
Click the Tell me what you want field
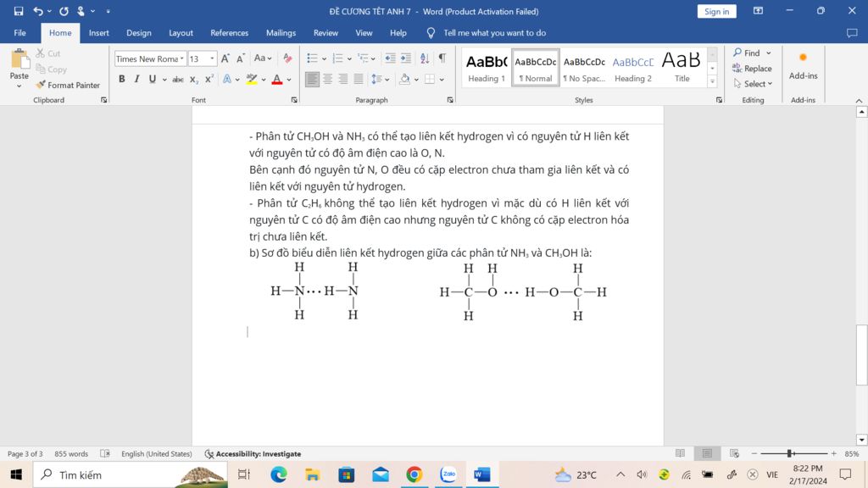pos(494,33)
